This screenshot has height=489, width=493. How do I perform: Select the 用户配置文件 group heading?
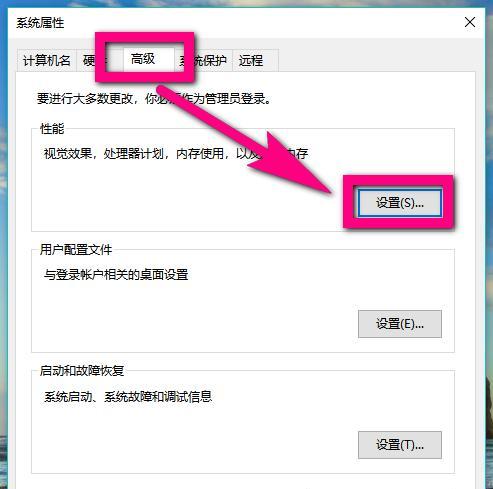pos(76,249)
